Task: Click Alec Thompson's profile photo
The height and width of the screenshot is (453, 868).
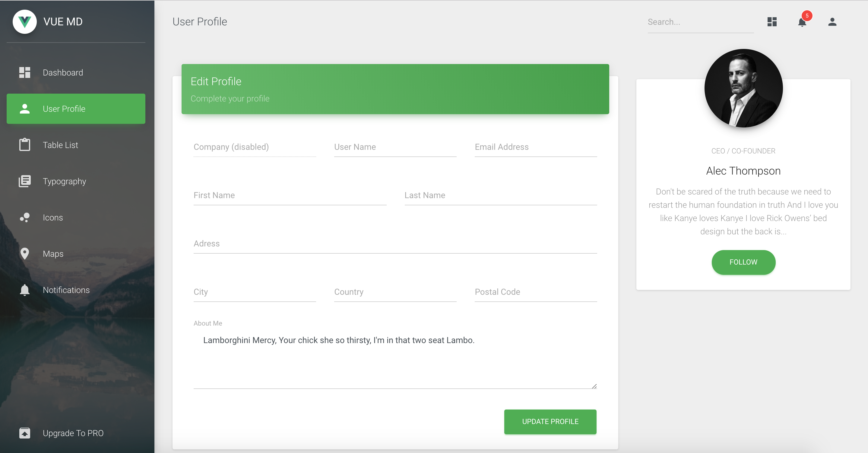Action: [743, 88]
